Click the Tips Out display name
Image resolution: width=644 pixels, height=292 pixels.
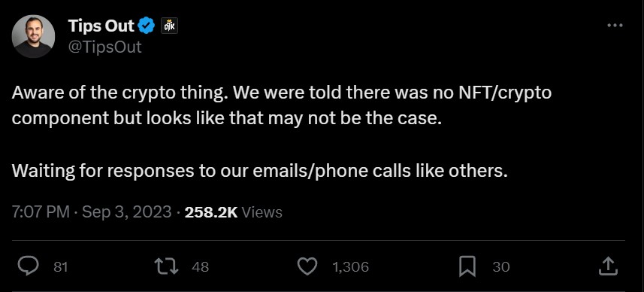point(101,26)
